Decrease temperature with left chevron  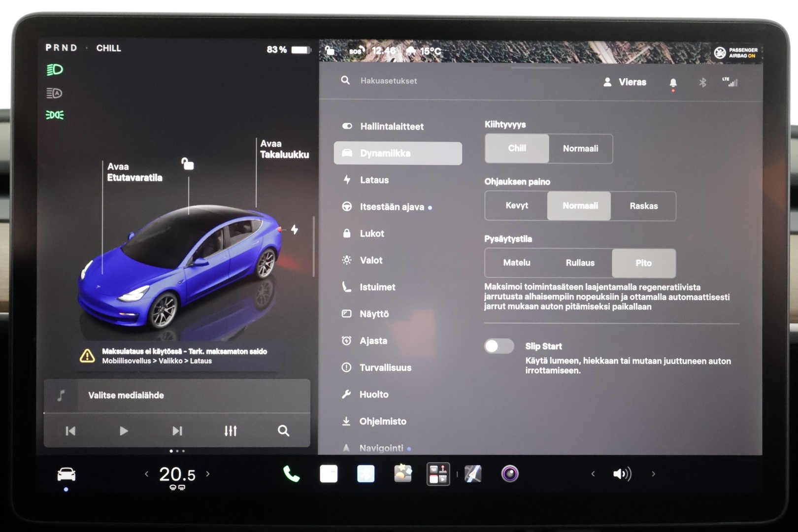pyautogui.click(x=146, y=474)
